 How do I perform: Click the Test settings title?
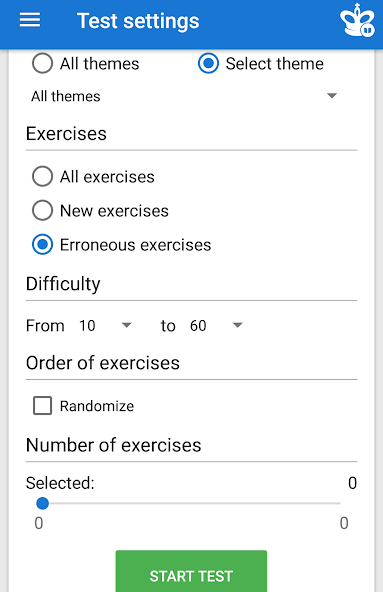click(138, 21)
